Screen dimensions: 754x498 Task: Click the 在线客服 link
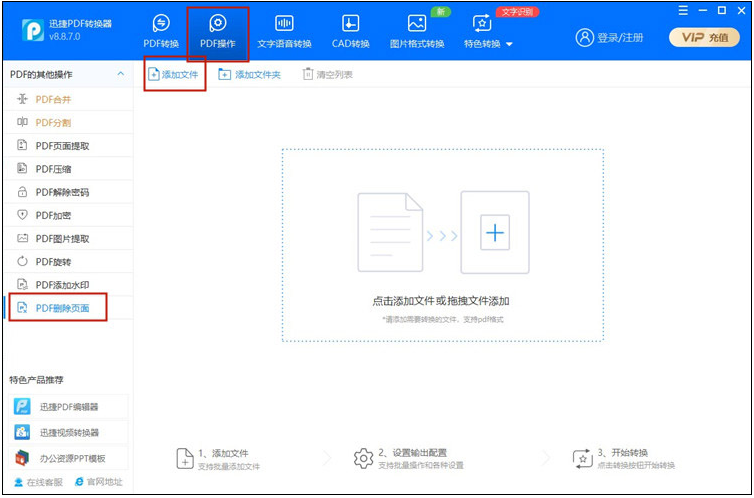(38, 482)
